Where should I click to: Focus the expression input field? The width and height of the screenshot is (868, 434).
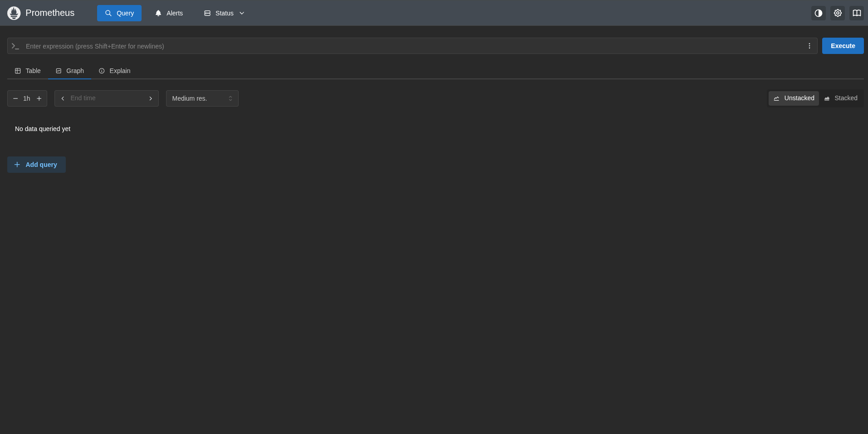point(413,46)
